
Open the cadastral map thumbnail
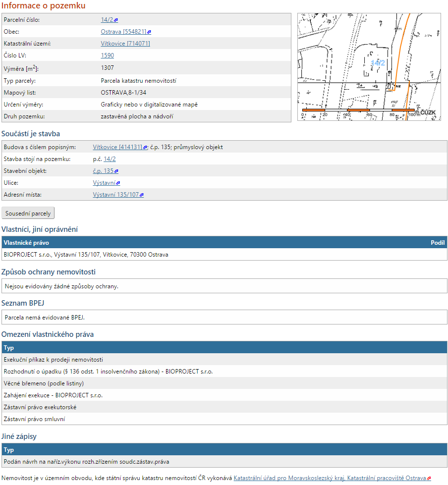click(369, 67)
